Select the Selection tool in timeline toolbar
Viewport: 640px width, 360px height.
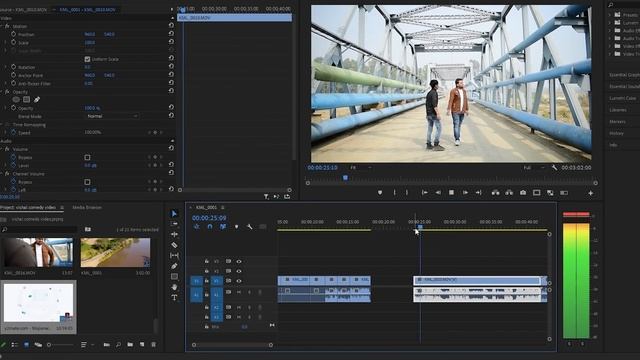pos(174,213)
